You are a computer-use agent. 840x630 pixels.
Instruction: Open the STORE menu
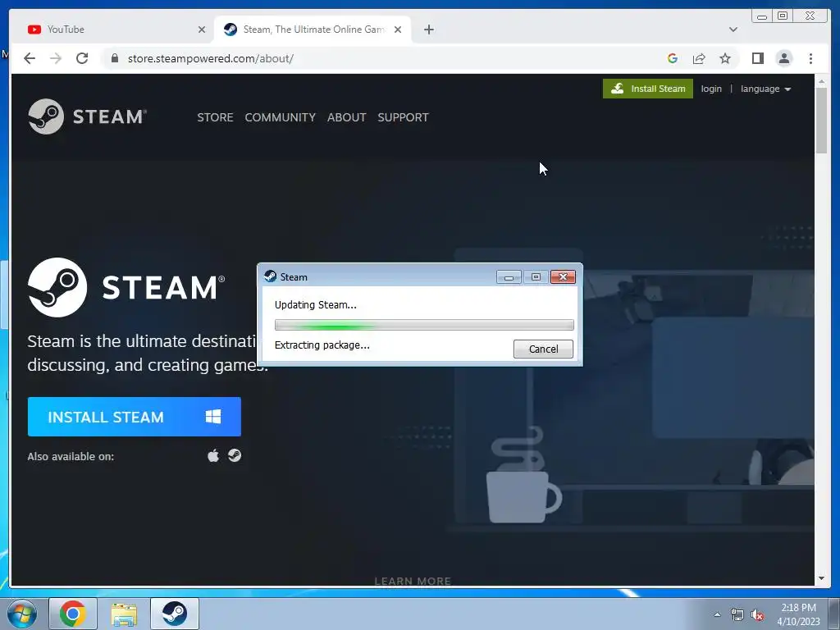pyautogui.click(x=215, y=117)
